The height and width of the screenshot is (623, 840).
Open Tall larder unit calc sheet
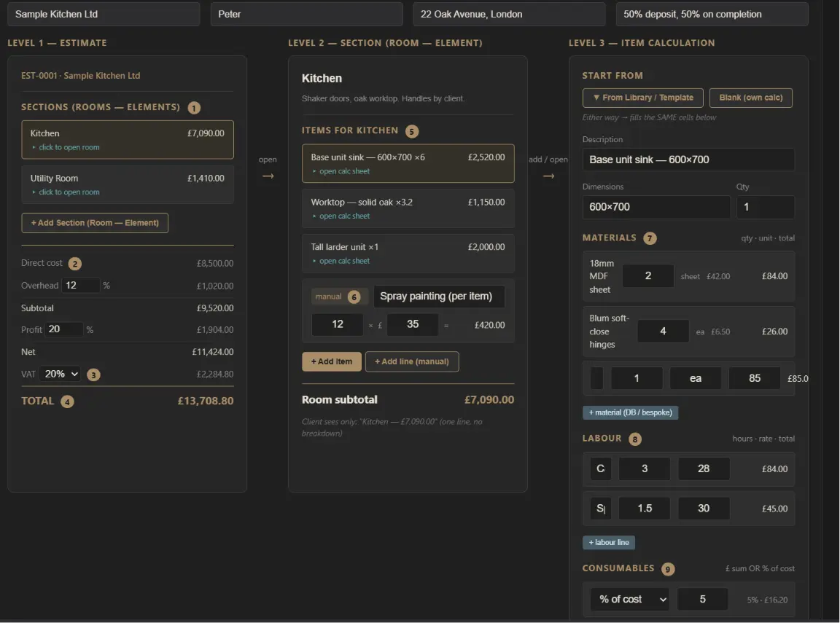click(x=408, y=253)
